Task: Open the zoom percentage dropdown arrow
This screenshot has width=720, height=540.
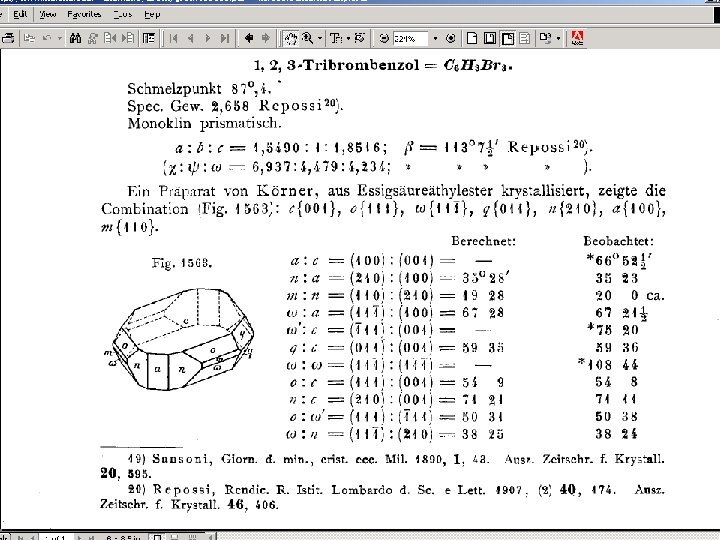Action: (435, 39)
